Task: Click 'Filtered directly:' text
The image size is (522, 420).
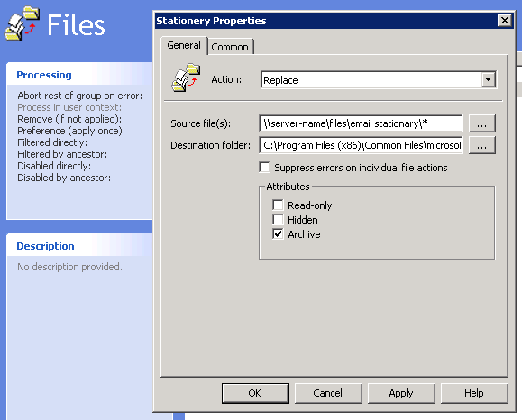Action: [x=52, y=142]
